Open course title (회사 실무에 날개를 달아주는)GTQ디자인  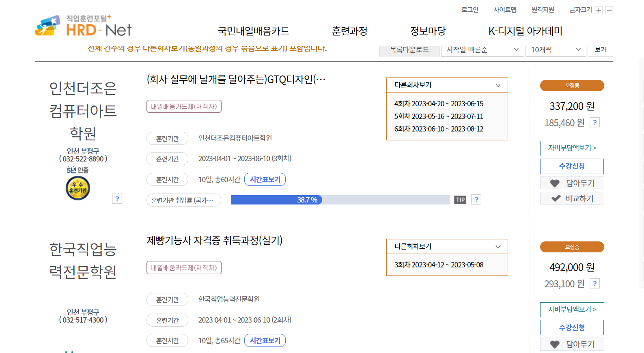pyautogui.click(x=236, y=79)
